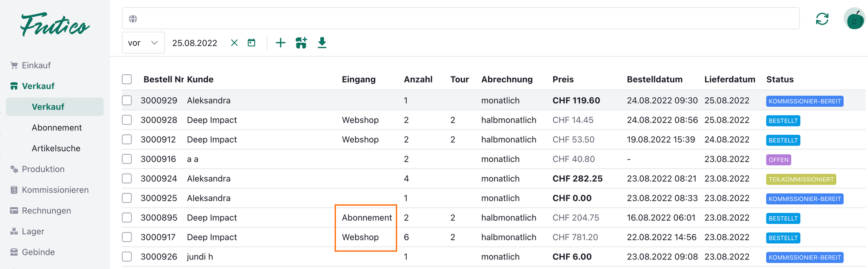This screenshot has width=868, height=269.
Task: Click the refresh icon in the top right
Action: pos(822,19)
